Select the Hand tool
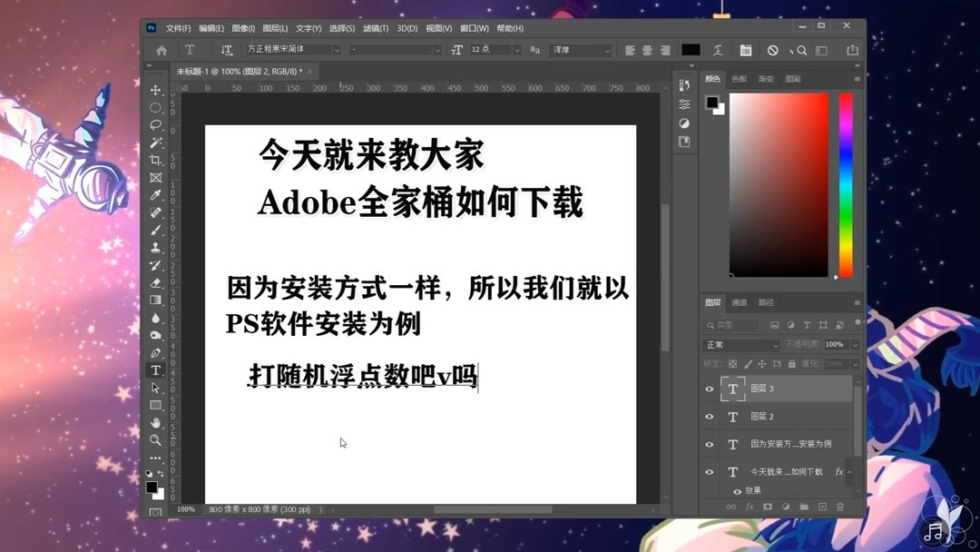980x552 pixels. (157, 422)
